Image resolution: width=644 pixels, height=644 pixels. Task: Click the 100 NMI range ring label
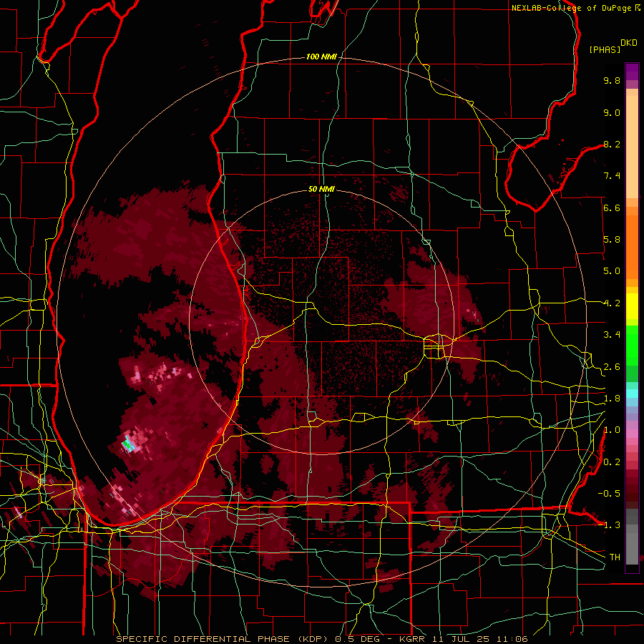click(321, 57)
